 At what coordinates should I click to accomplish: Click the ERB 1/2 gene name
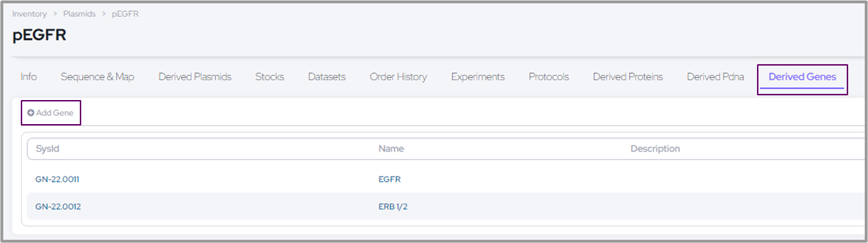pyautogui.click(x=392, y=207)
